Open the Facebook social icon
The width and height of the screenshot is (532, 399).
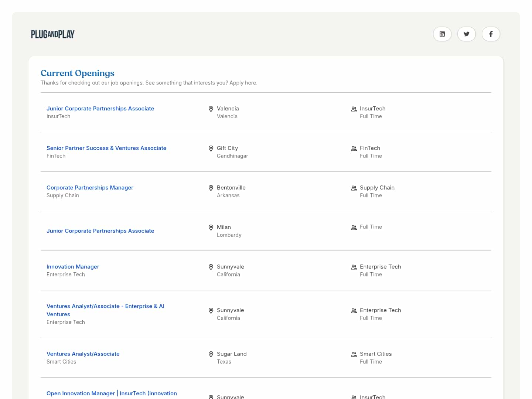point(491,34)
